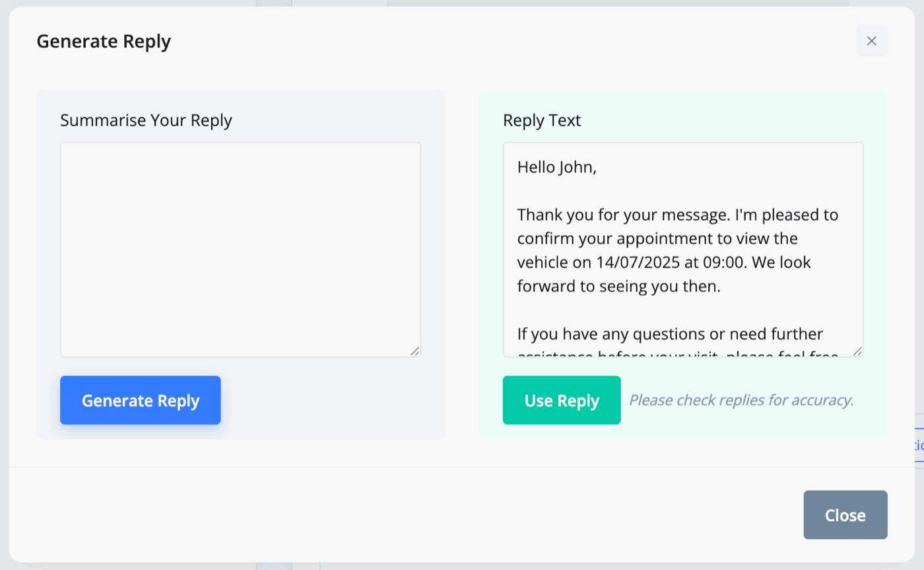
Task: Place cursor on 'Hello John,' greeting
Action: (x=557, y=167)
